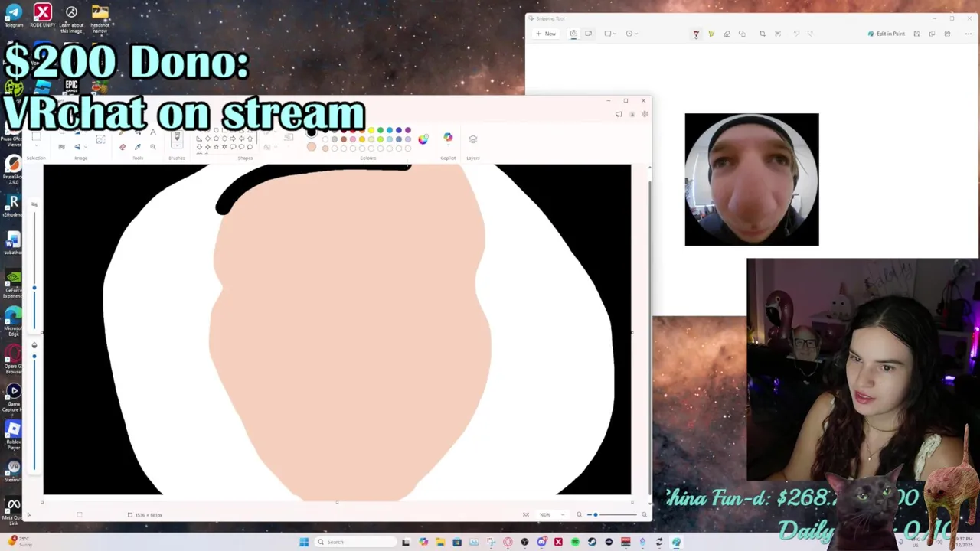The height and width of the screenshot is (551, 980).
Task: Click New in Snipping Tool
Action: [x=546, y=34]
